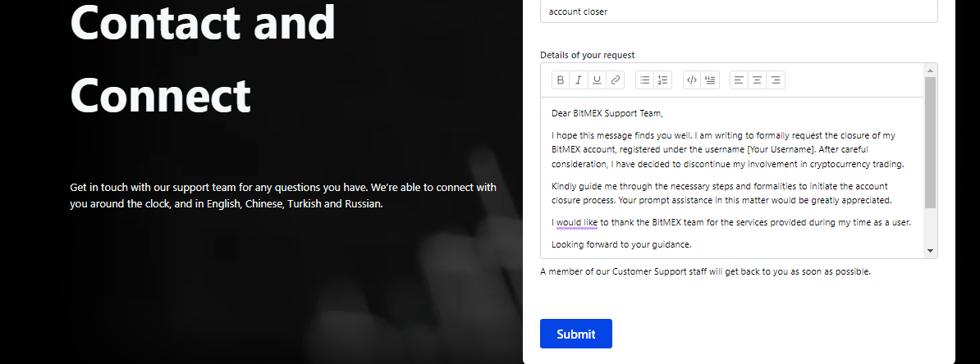Click the 'Dear BitMEX Support Team,' line
The width and height of the screenshot is (980, 364).
pyautogui.click(x=607, y=114)
